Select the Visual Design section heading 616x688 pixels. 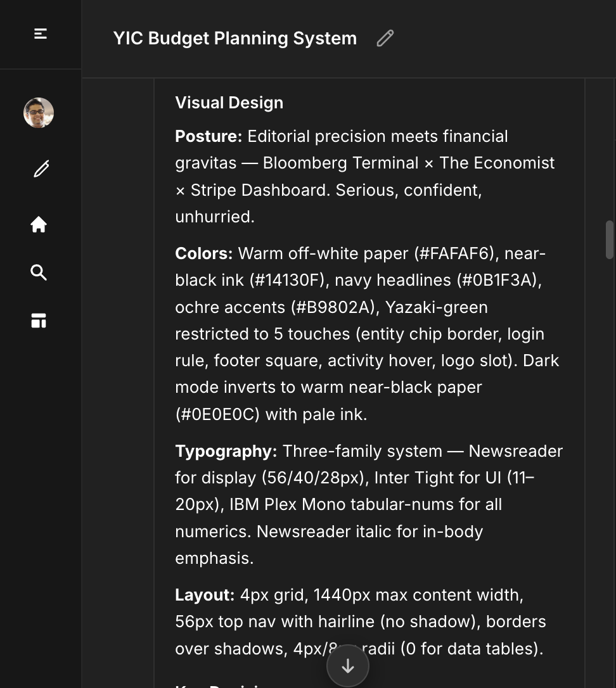click(x=229, y=102)
